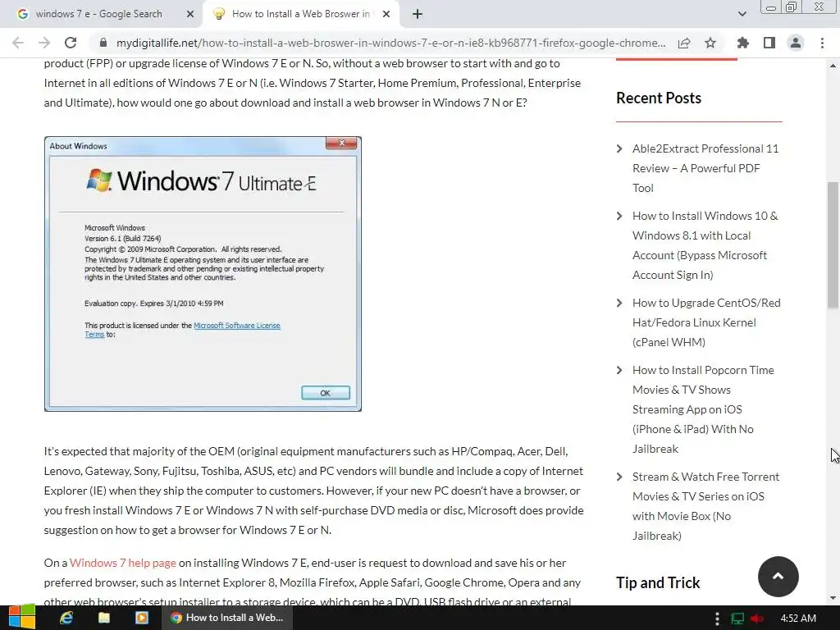Open the Extensions puzzle icon

point(743,43)
